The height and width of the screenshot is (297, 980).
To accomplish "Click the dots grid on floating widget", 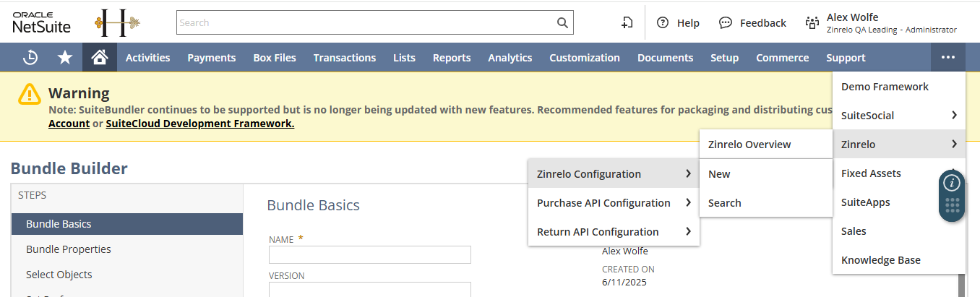I will coord(952,206).
